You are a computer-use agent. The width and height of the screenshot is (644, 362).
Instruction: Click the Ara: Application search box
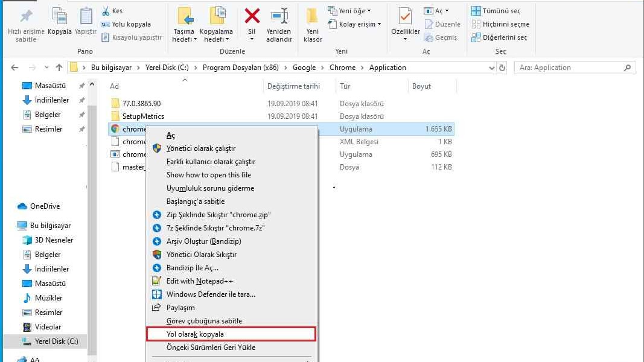575,68
